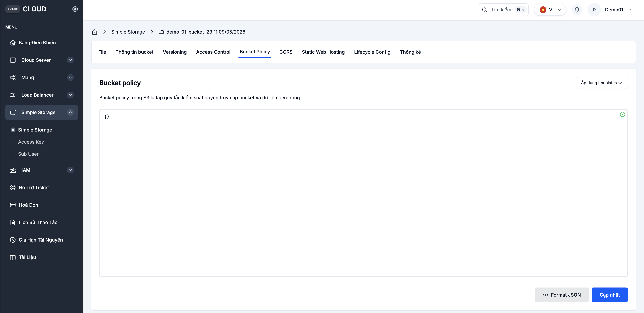Expand the Load Balancer chevron
The image size is (644, 313).
tap(70, 95)
